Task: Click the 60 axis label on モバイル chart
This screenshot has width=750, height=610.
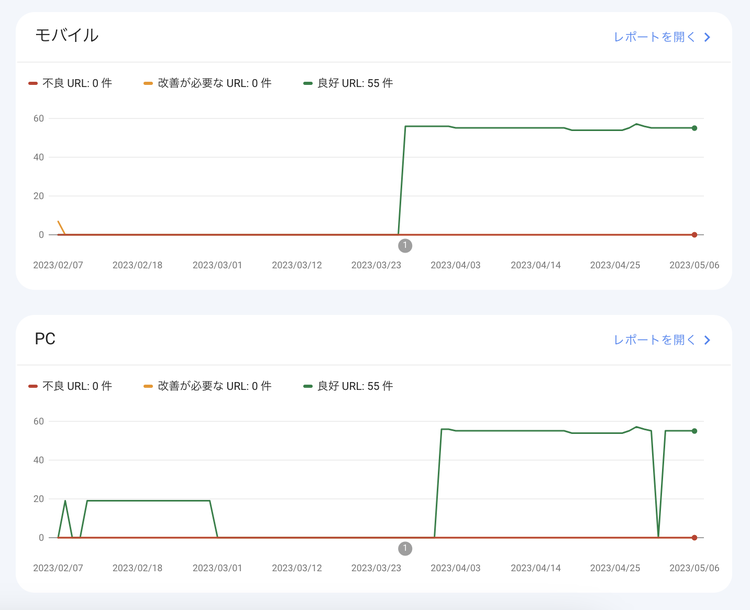Action: point(39,119)
